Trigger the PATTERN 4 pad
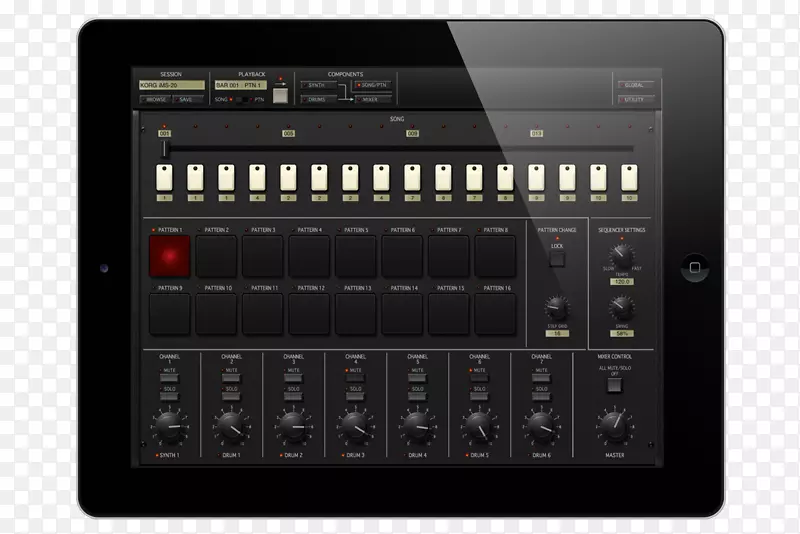The image size is (800, 534). pyautogui.click(x=309, y=256)
